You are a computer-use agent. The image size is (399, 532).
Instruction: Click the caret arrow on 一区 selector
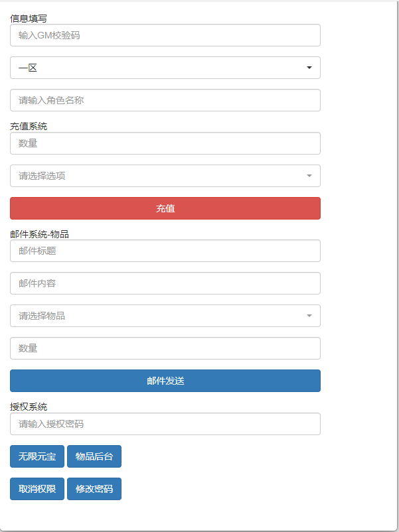(309, 68)
